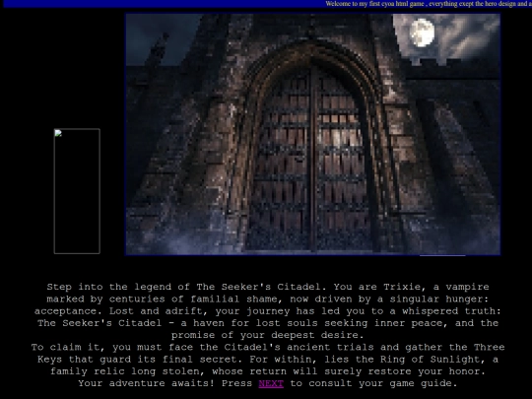The width and height of the screenshot is (532, 399).
Task: Click the broken hero image placeholder
Action: [x=77, y=191]
